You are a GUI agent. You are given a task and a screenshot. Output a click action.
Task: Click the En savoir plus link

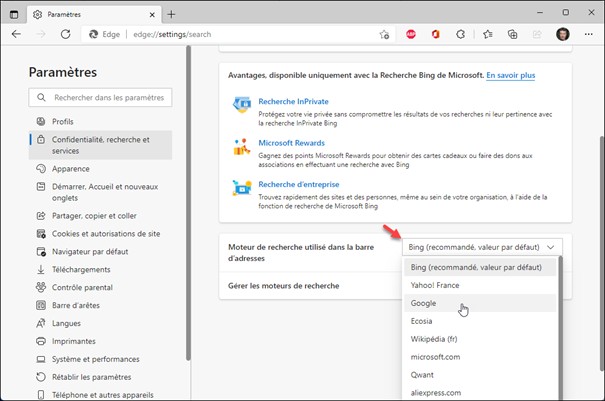(x=510, y=75)
